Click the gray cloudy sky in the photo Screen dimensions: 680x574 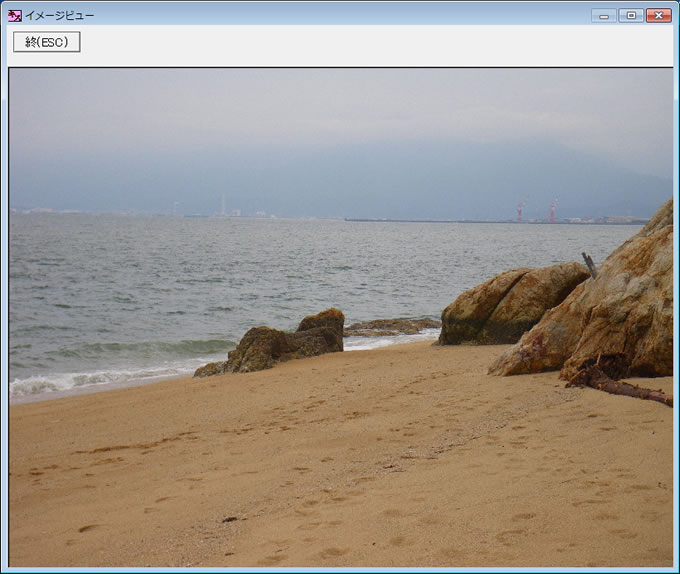[x=300, y=110]
